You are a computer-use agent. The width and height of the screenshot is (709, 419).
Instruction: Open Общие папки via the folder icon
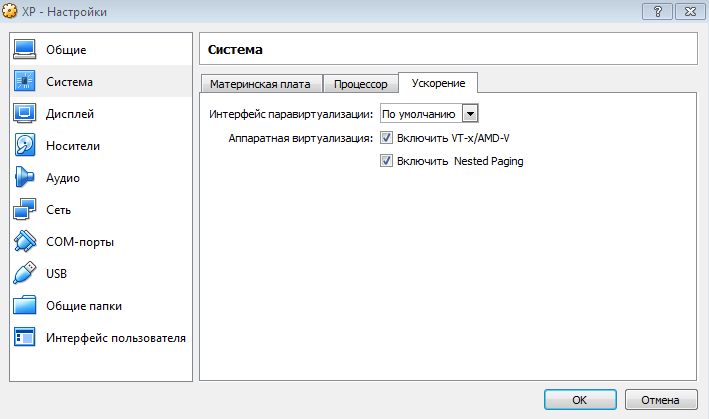click(x=25, y=305)
